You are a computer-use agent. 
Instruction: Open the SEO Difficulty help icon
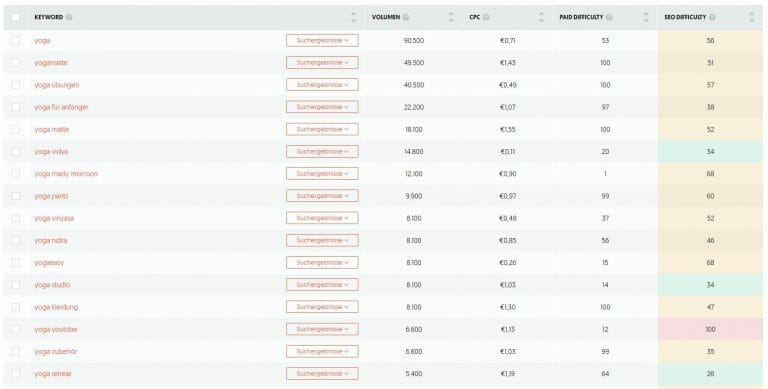tap(712, 17)
